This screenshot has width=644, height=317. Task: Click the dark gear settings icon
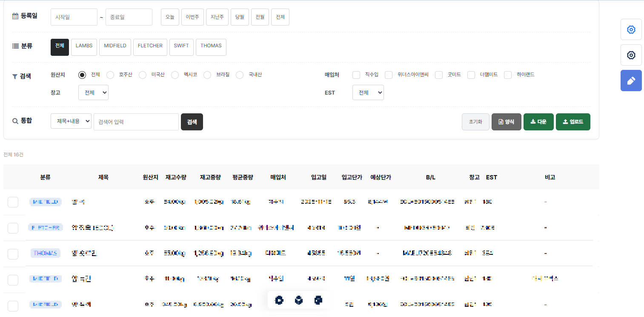[x=631, y=55]
